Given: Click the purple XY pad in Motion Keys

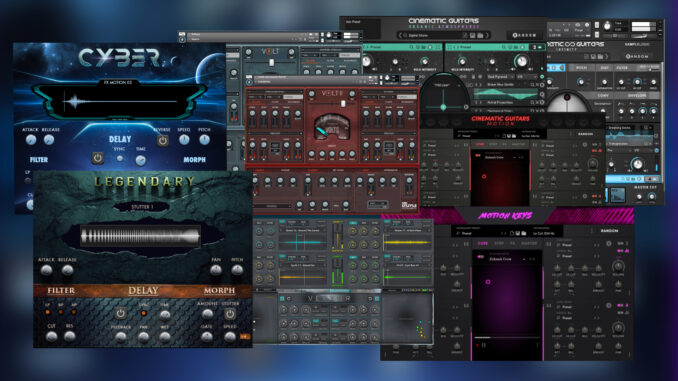Looking at the screenshot, I should click(x=507, y=305).
